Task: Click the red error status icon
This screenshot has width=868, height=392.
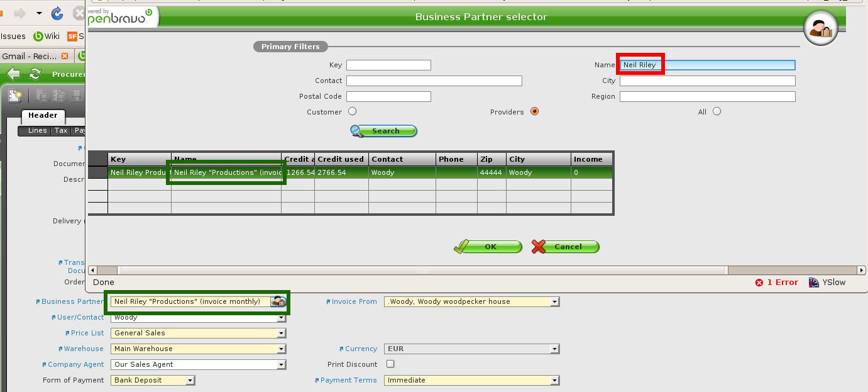Action: (x=759, y=283)
